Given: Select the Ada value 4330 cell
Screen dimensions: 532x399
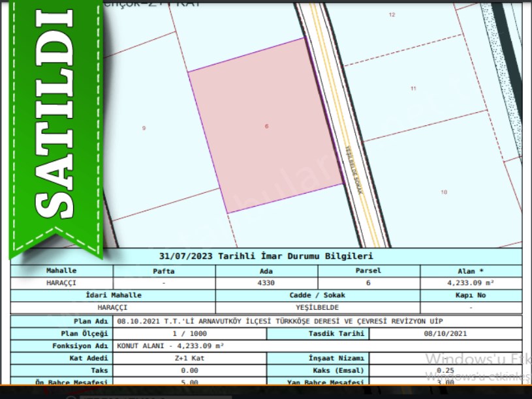Looking at the screenshot, I should click(266, 283).
